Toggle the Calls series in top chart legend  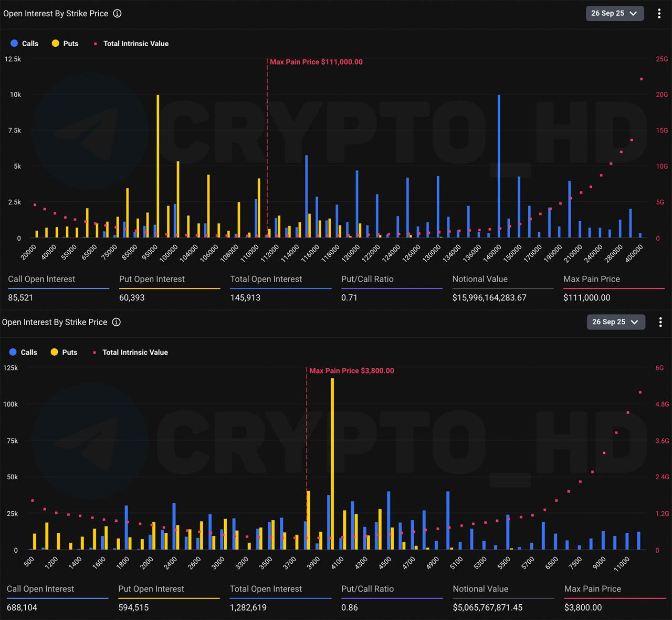pos(25,44)
